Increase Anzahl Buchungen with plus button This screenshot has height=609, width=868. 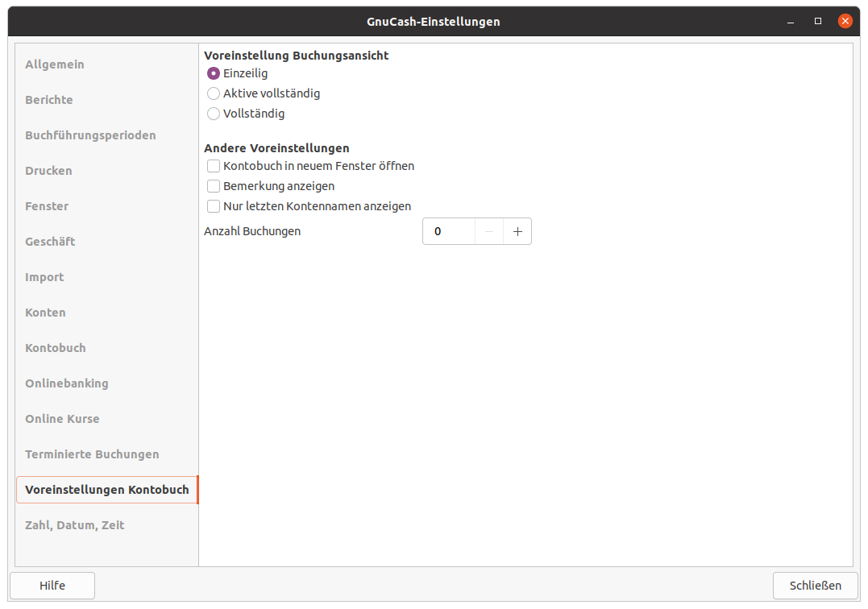(517, 231)
